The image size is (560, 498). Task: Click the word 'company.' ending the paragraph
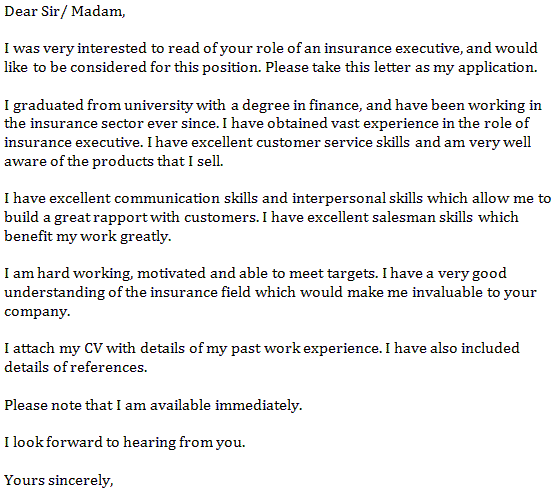coord(37,312)
